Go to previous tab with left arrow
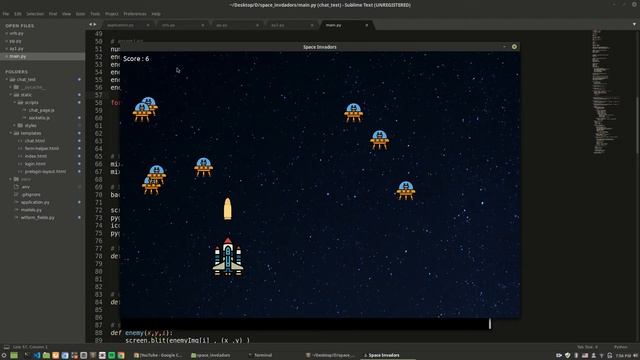Screen dimensions: 640x360 (91, 25)
